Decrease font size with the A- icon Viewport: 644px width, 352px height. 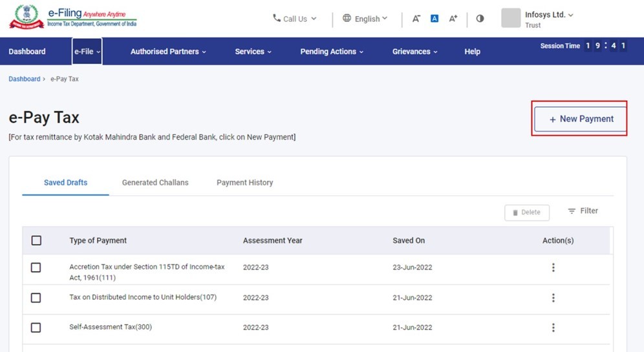pyautogui.click(x=416, y=19)
